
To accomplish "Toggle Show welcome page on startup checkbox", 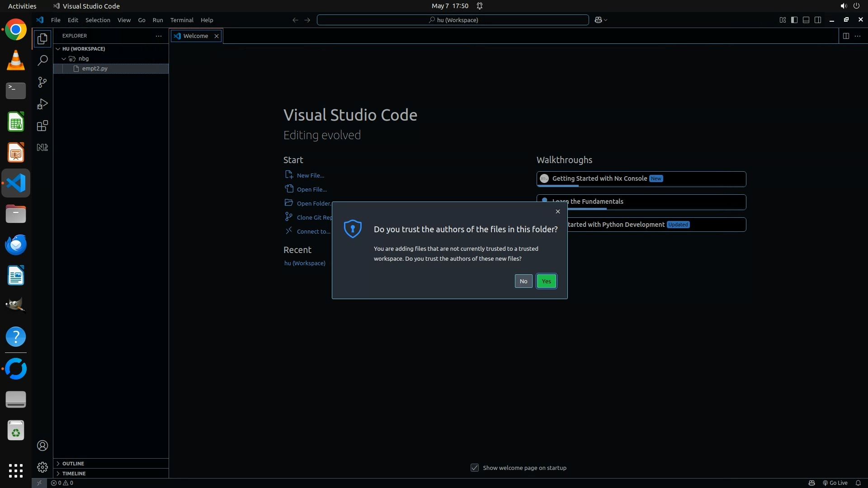I will point(474,468).
